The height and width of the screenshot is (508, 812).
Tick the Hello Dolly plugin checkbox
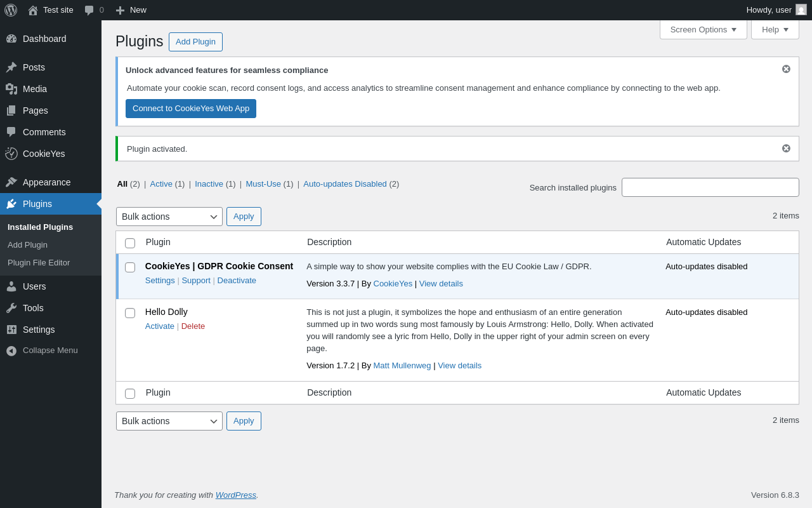pyautogui.click(x=130, y=313)
